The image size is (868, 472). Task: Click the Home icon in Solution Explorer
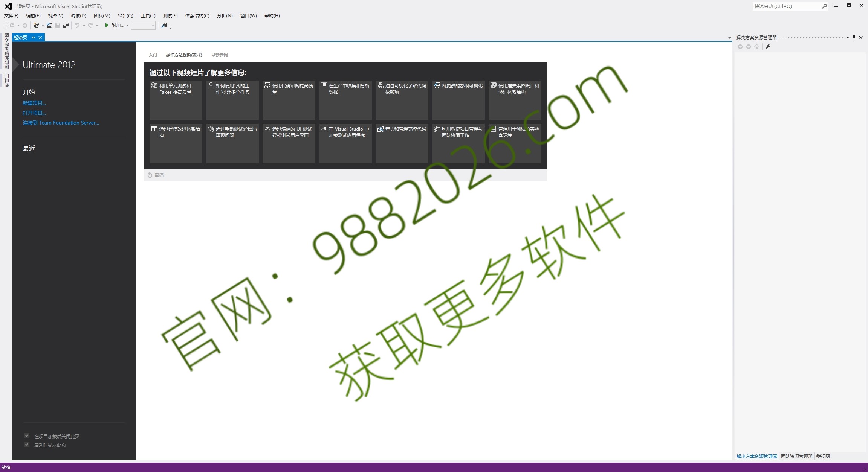pyautogui.click(x=757, y=47)
